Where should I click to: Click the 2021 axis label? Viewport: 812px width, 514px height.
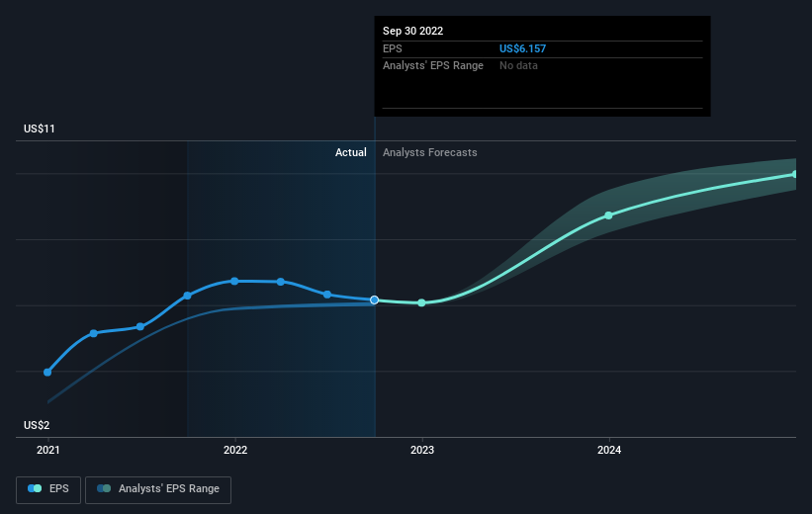48,451
